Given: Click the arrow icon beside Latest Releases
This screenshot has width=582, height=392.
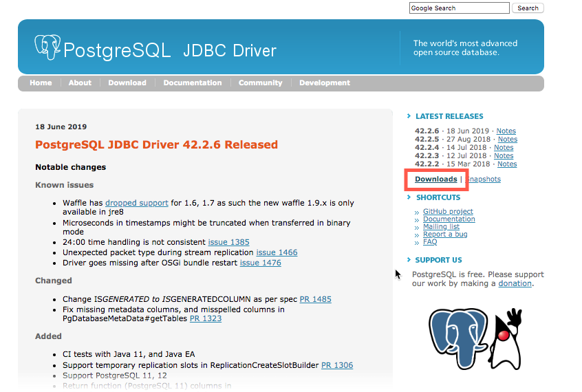Looking at the screenshot, I should tap(409, 117).
